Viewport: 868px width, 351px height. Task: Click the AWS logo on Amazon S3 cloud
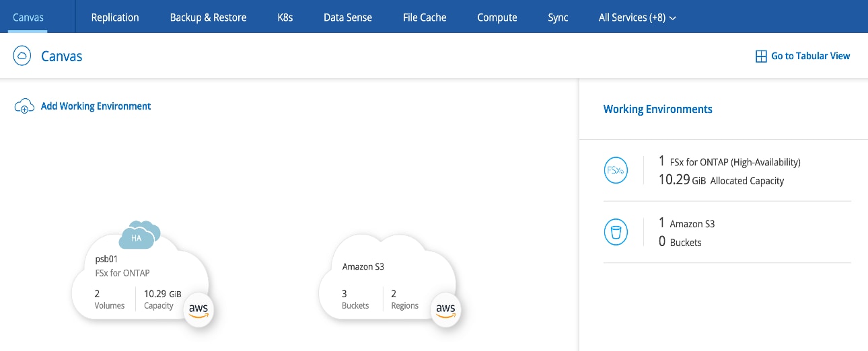445,309
